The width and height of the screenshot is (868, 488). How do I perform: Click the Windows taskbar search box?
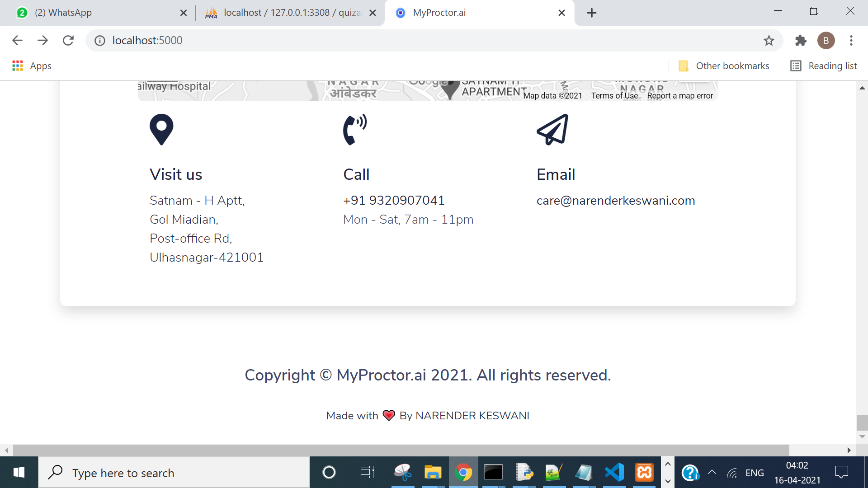tap(174, 473)
